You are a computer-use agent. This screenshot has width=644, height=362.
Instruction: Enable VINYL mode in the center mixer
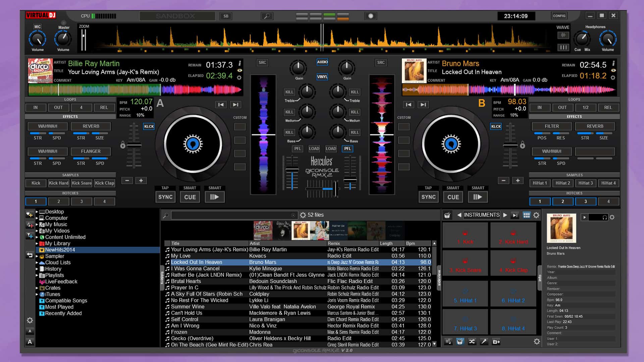322,77
